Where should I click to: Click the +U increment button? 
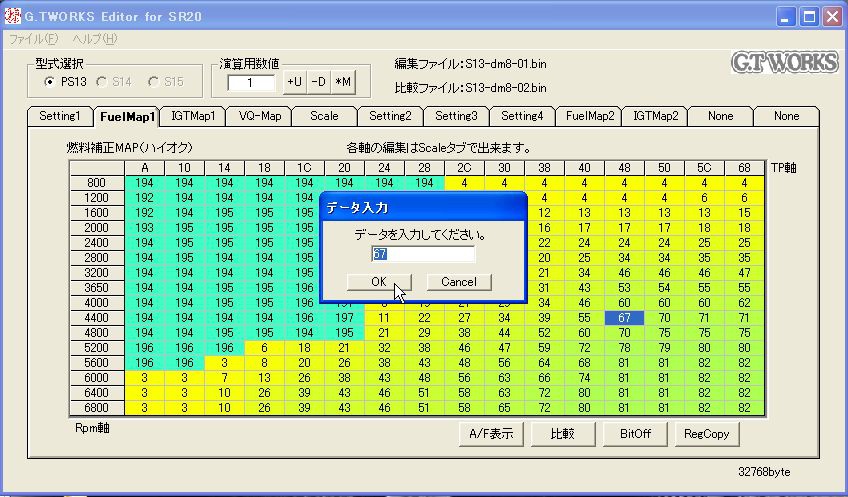pos(295,82)
